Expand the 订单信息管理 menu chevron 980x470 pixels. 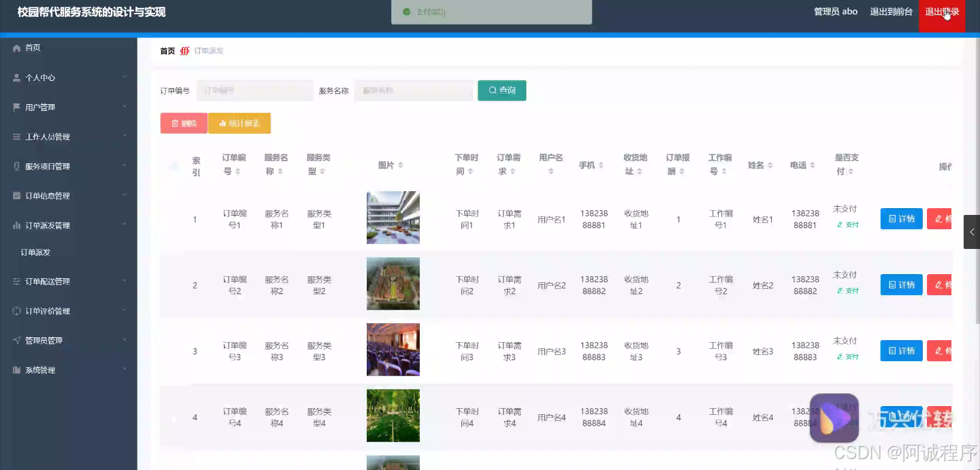click(125, 195)
